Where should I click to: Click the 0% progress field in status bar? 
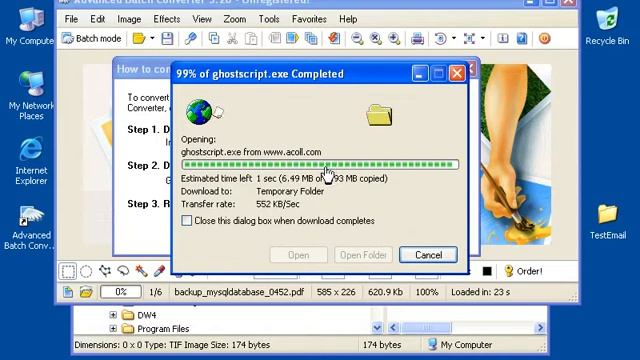(x=121, y=292)
